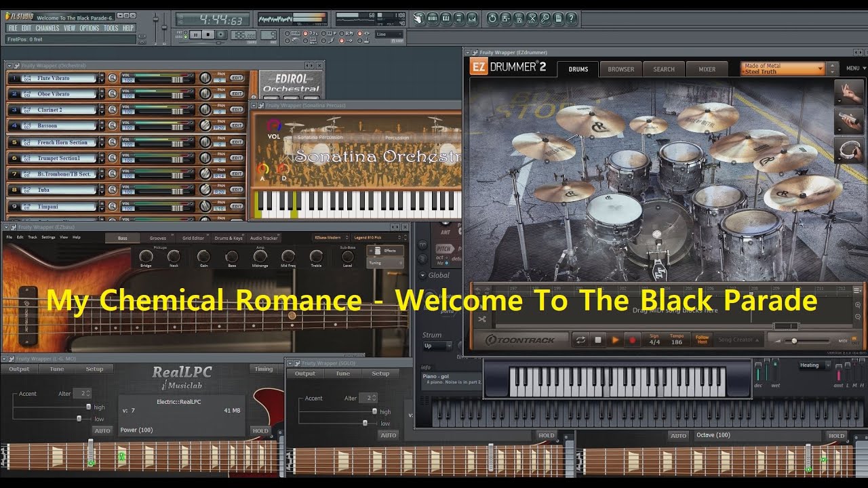
Task: Click the save-new-version icon in FL toolbar
Action: coord(507,18)
